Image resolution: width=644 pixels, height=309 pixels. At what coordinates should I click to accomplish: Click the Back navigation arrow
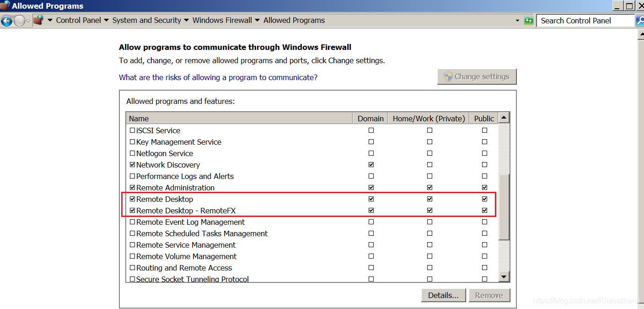[x=6, y=21]
